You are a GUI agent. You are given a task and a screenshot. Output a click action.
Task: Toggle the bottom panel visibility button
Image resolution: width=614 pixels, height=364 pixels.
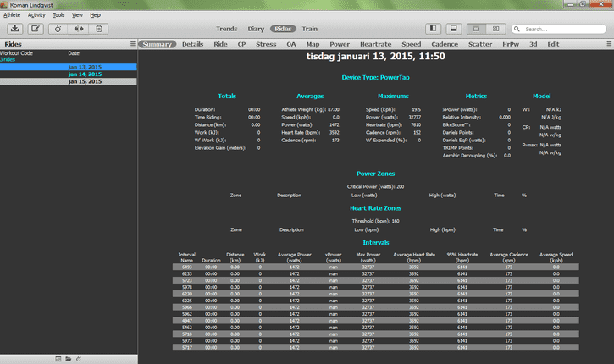tap(453, 29)
